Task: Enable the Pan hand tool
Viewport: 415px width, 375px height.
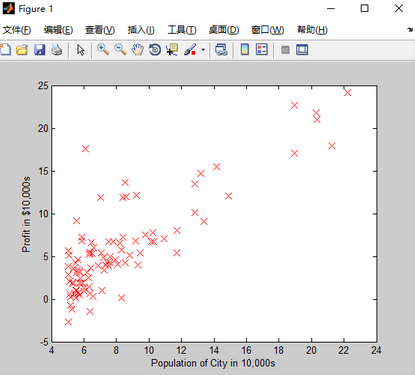Action: [x=137, y=50]
